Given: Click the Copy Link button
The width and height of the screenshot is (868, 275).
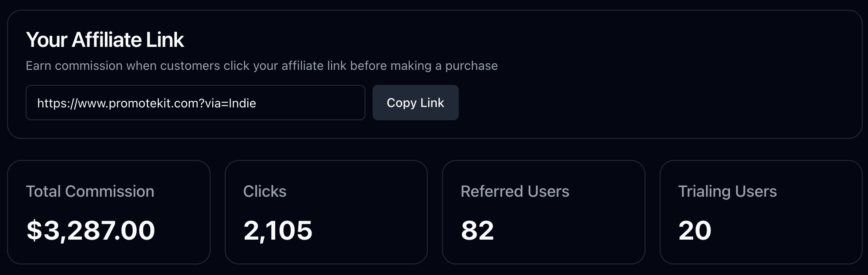Looking at the screenshot, I should pyautogui.click(x=415, y=103).
